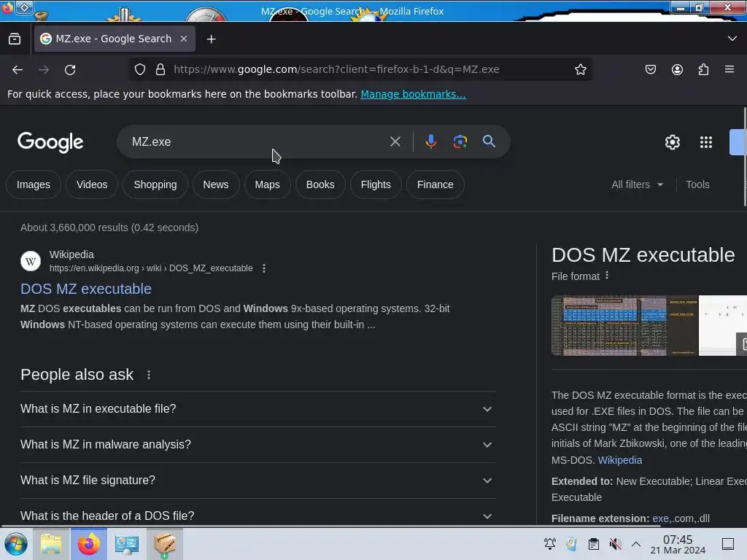Open a new tab with plus button
747x560 pixels.
[x=211, y=39]
